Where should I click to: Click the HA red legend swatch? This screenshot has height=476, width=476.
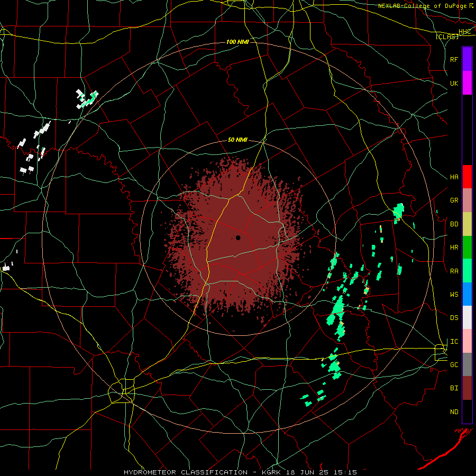(x=467, y=177)
